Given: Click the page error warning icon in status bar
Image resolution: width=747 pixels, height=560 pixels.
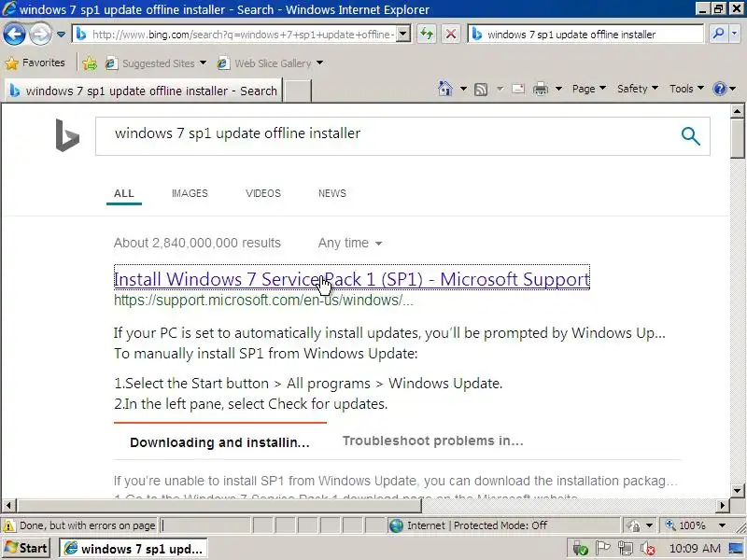Looking at the screenshot, I should (8, 525).
